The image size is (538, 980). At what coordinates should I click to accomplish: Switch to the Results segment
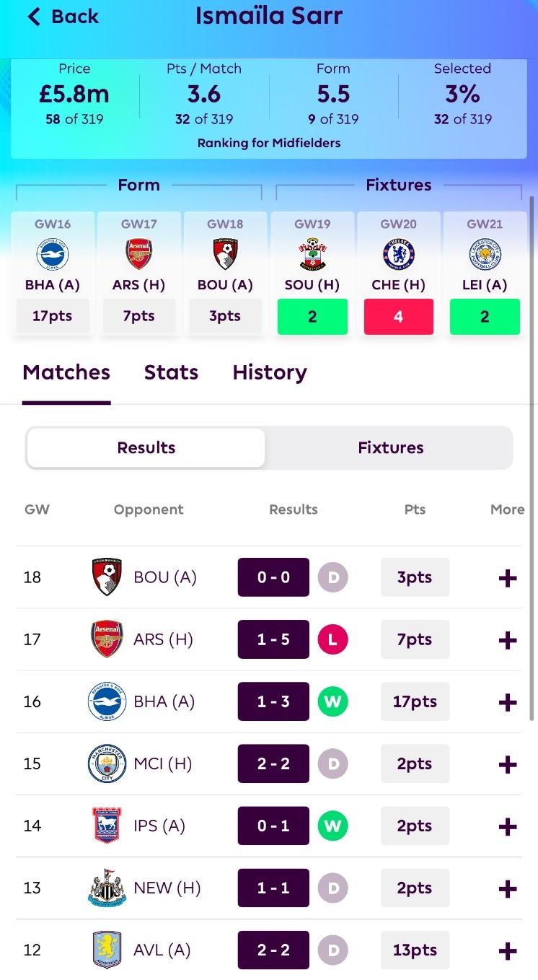(146, 447)
